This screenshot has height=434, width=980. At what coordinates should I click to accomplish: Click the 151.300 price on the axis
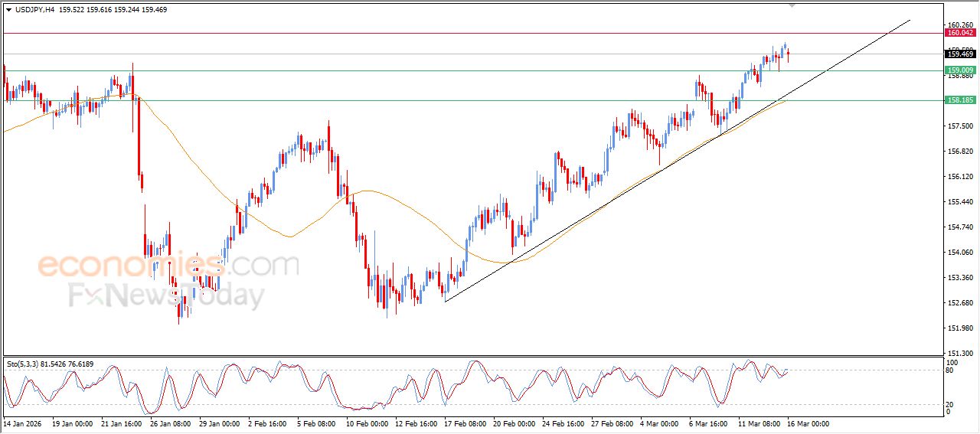pos(960,354)
